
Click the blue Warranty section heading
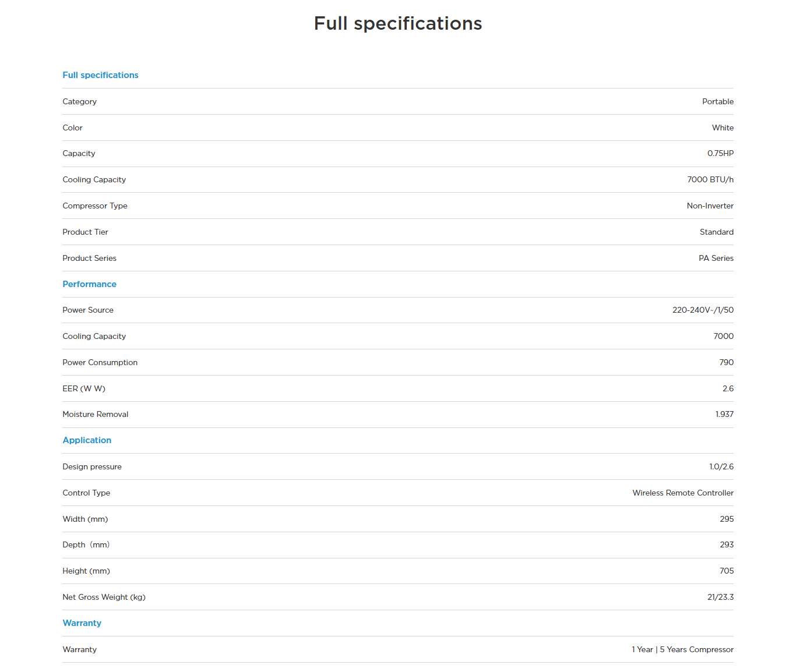point(82,623)
